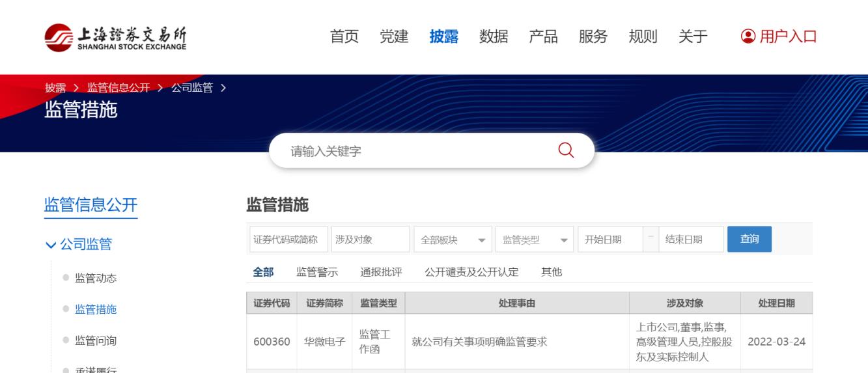The width and height of the screenshot is (868, 373).
Task: Click the 监管信息公开 sidebar heading
Action: click(x=91, y=205)
